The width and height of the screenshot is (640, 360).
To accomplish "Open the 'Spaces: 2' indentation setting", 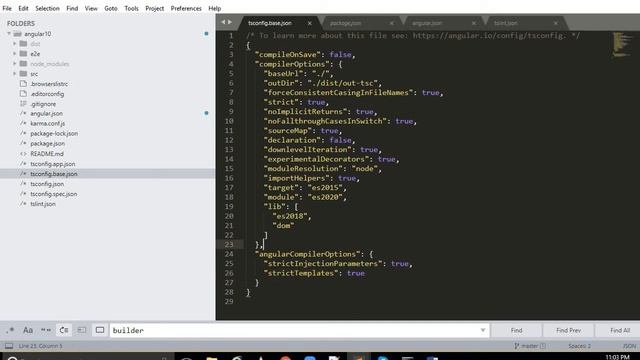I will [579, 346].
